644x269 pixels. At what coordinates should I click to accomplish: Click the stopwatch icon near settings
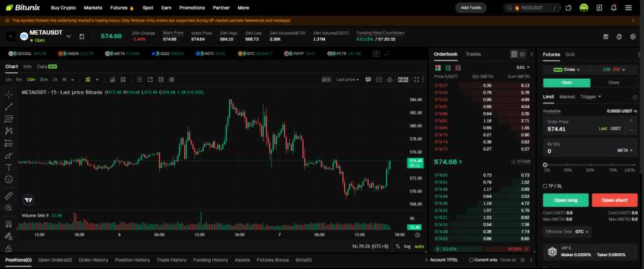pos(619,37)
